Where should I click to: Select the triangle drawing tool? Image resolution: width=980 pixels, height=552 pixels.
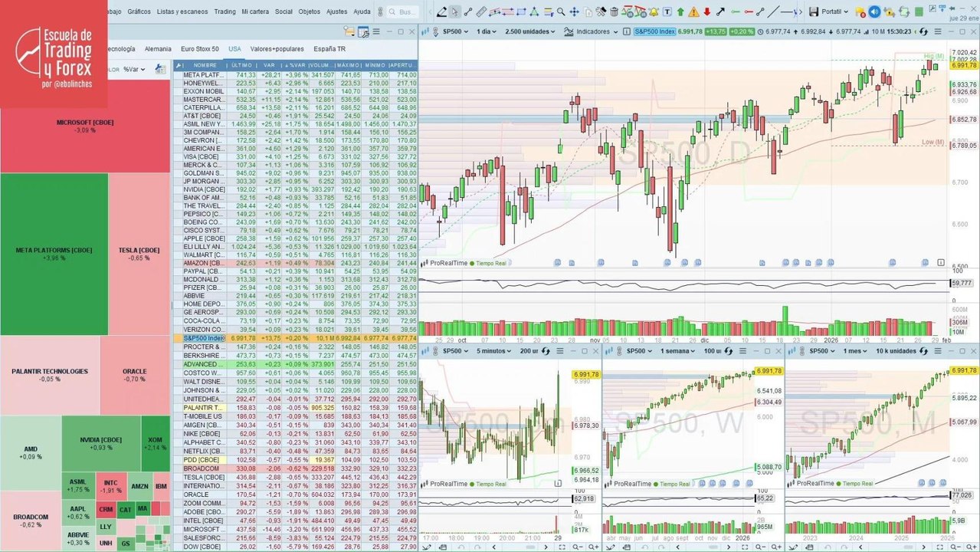point(534,11)
